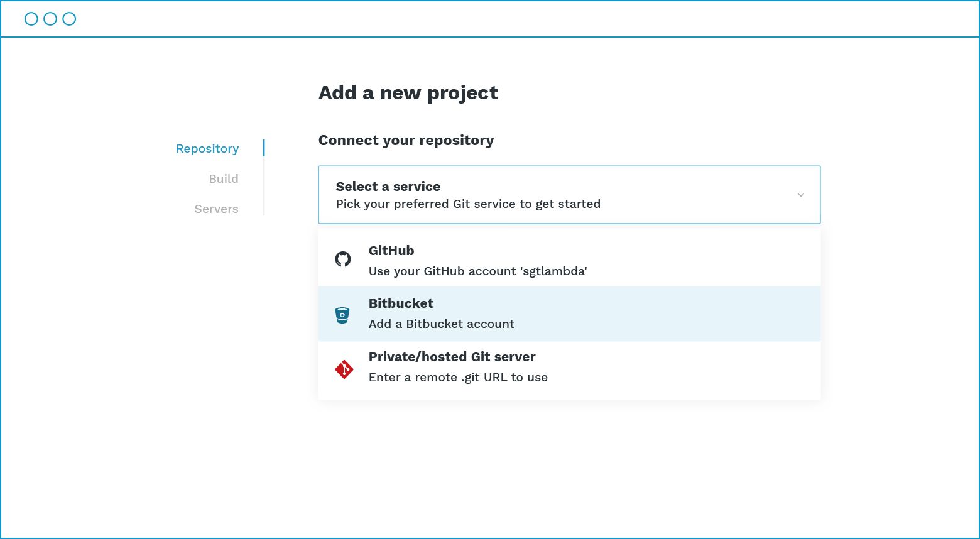Click the 'Connect your repository' subheading
Viewport: 980px width, 539px height.
click(406, 141)
